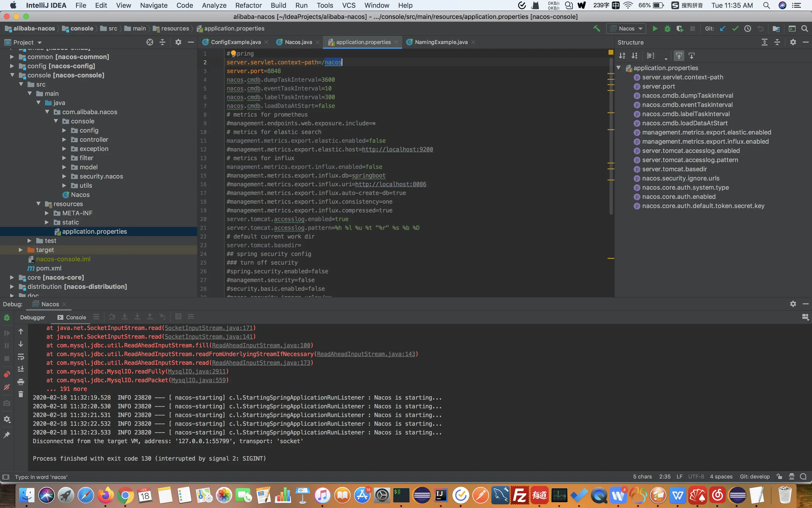Click View Breakpoints red circles icon
The height and width of the screenshot is (508, 812).
[x=7, y=374]
